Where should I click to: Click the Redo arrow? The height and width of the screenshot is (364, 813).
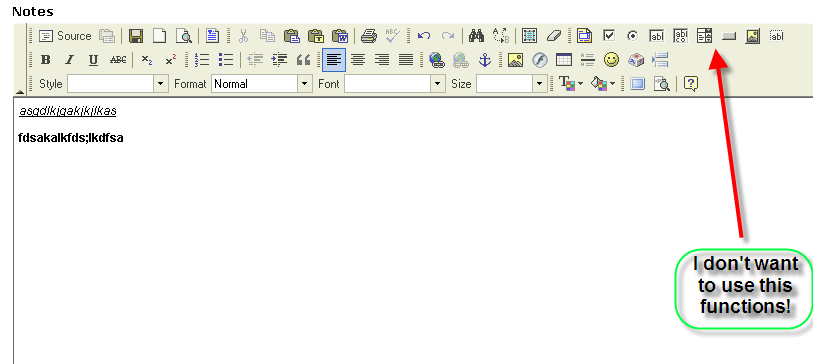447,36
